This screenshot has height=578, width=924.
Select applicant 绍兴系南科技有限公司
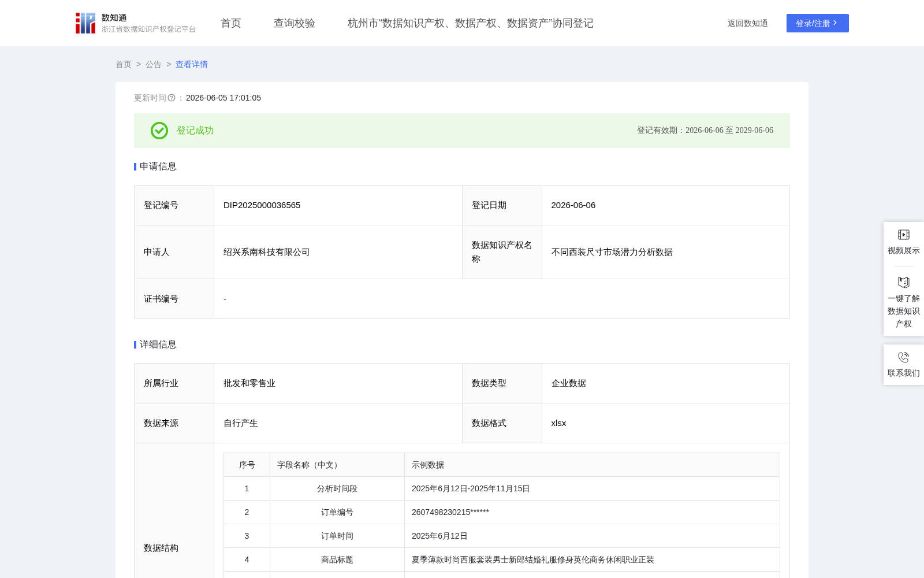point(267,252)
